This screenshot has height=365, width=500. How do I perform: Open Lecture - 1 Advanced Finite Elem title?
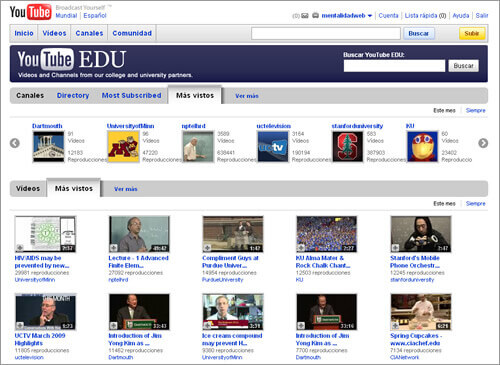pyautogui.click(x=138, y=262)
